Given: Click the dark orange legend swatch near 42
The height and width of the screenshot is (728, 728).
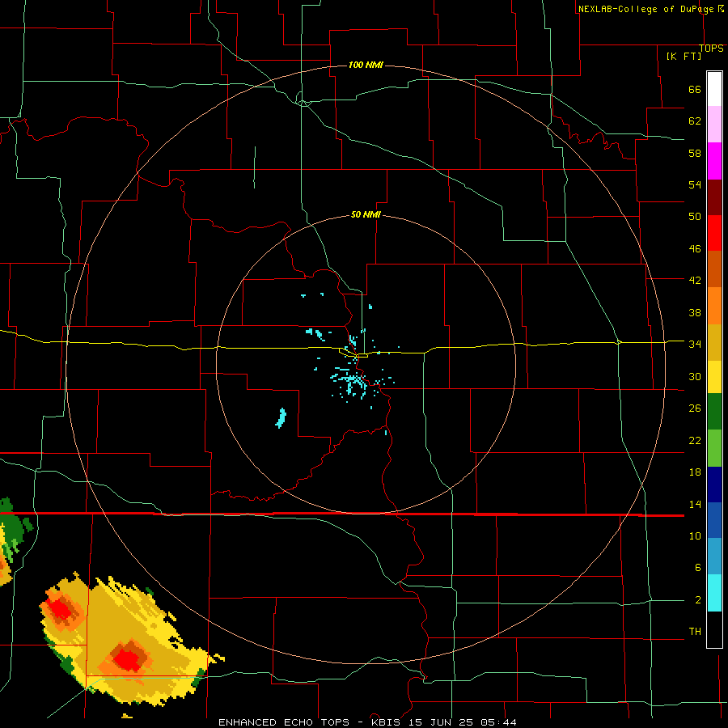Looking at the screenshot, I should (x=714, y=269).
